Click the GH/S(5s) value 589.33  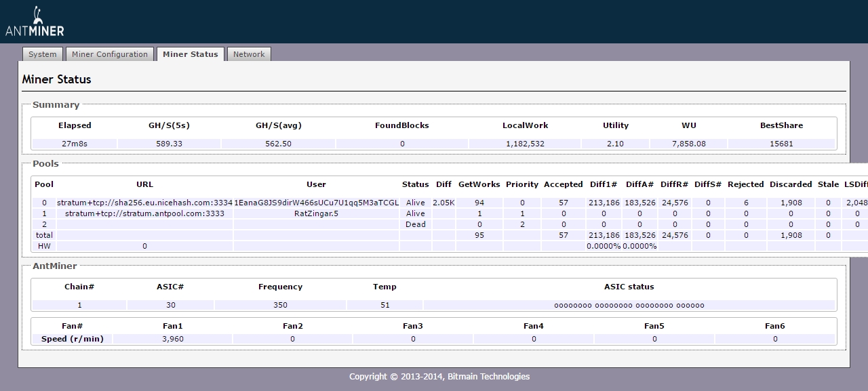click(x=169, y=144)
